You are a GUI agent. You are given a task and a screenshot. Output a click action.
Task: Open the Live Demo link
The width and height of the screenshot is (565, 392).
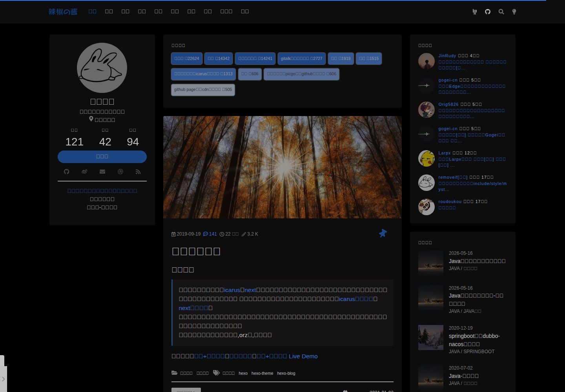tap(303, 356)
